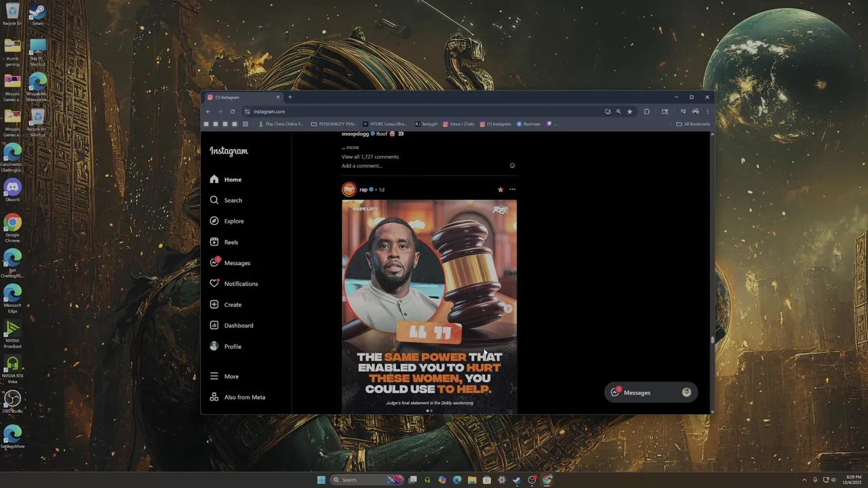Open zoom control in address bar
Viewport: 868px width, 488px height.
click(x=618, y=112)
